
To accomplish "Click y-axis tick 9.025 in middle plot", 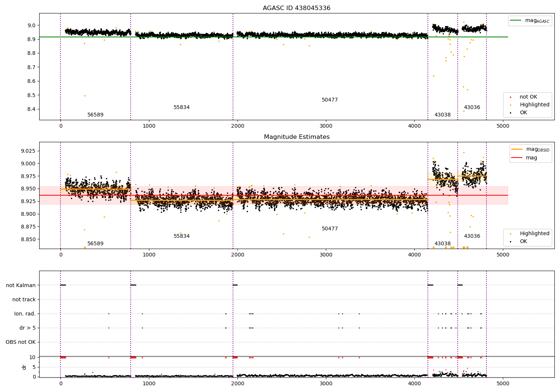I will click(29, 151).
